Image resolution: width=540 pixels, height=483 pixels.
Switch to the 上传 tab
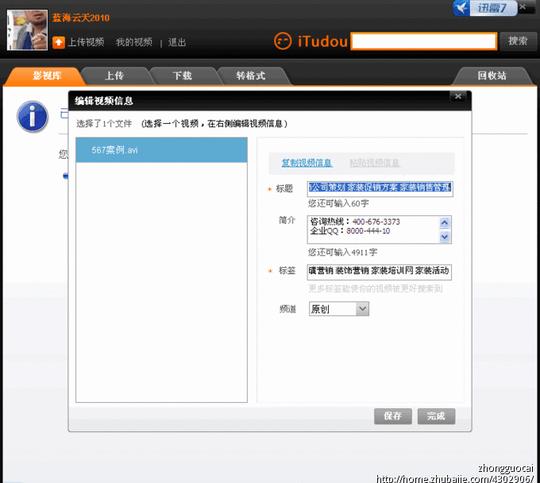(114, 75)
